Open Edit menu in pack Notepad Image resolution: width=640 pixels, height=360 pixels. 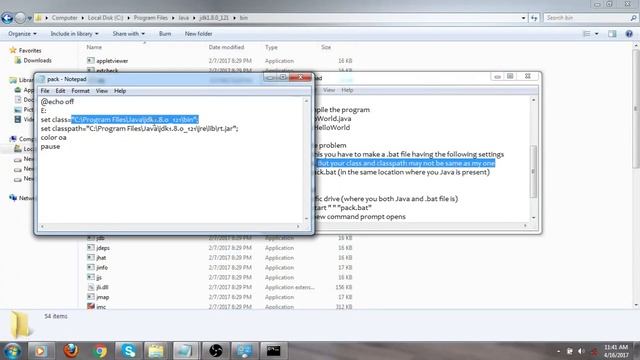coord(60,91)
